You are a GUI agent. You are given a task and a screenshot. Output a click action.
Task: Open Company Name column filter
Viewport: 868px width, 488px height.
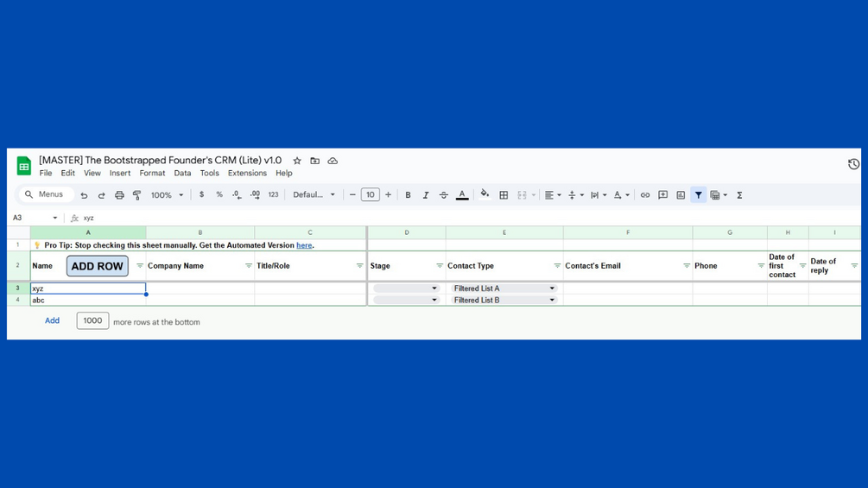tap(248, 266)
